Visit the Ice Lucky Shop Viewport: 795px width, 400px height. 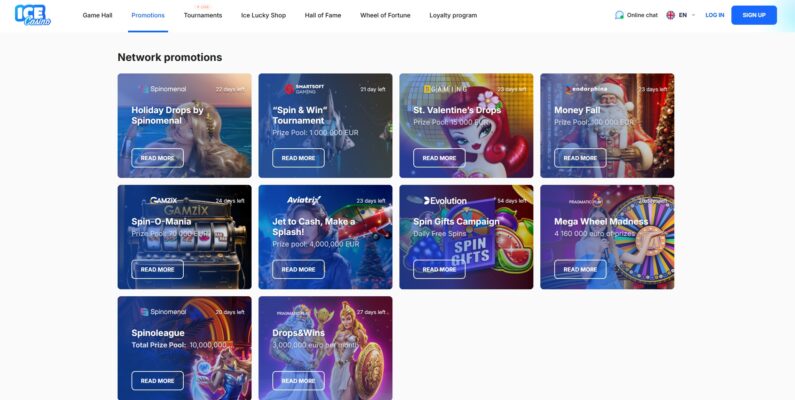point(263,15)
